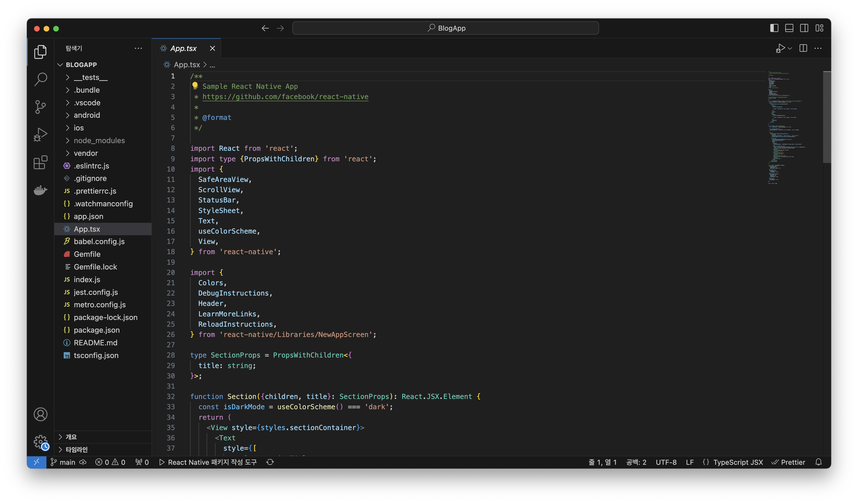Open the Search view in activity bar
This screenshot has height=504, width=858.
tap(40, 79)
